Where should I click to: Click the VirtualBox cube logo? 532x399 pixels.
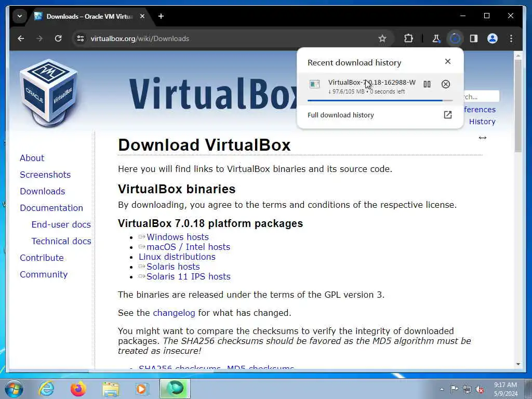(x=49, y=92)
